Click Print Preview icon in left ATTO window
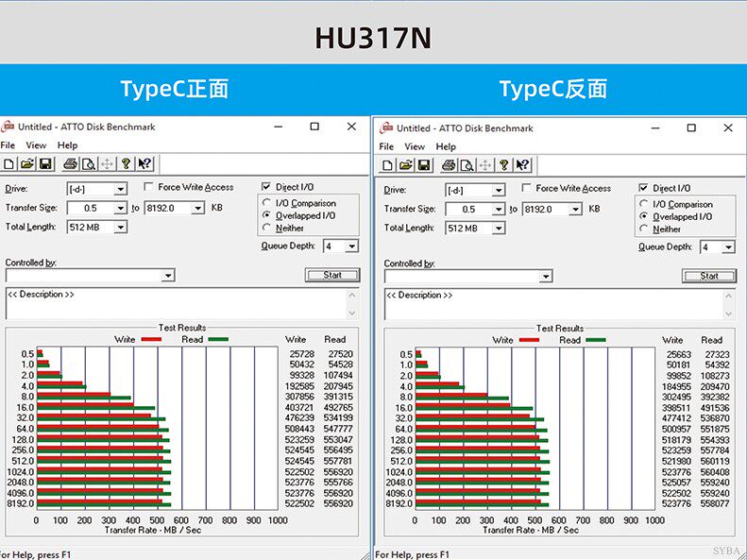This screenshot has width=747, height=560. coord(89,164)
